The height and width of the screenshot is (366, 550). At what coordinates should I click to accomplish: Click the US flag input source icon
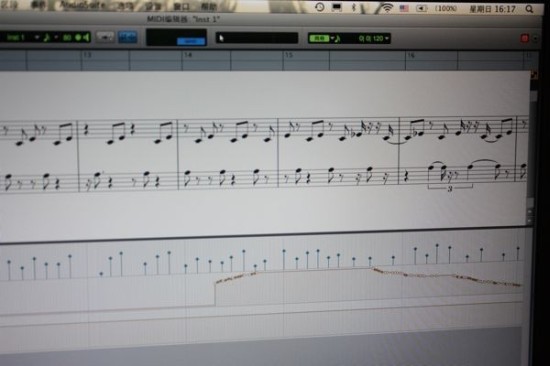[404, 8]
